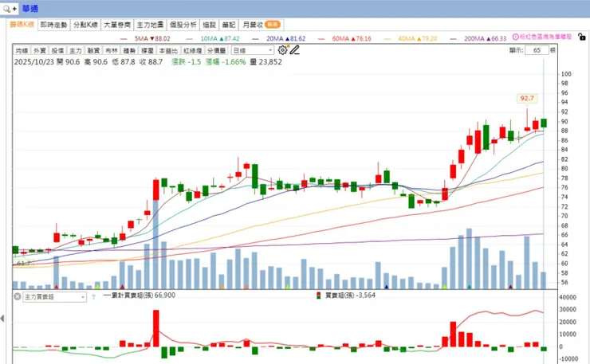Toggle 布林 Bollinger band overlay
The image size is (590, 364).
pos(112,50)
